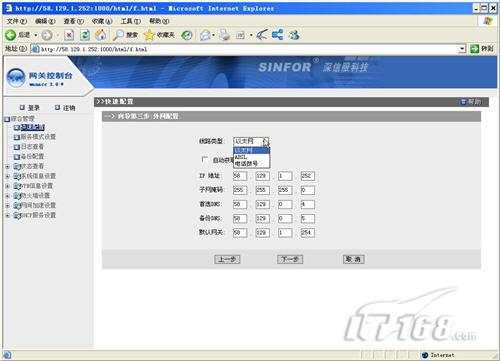500x361 pixels.
Task: Select ADSL in the dropdown list
Action: [x=251, y=157]
